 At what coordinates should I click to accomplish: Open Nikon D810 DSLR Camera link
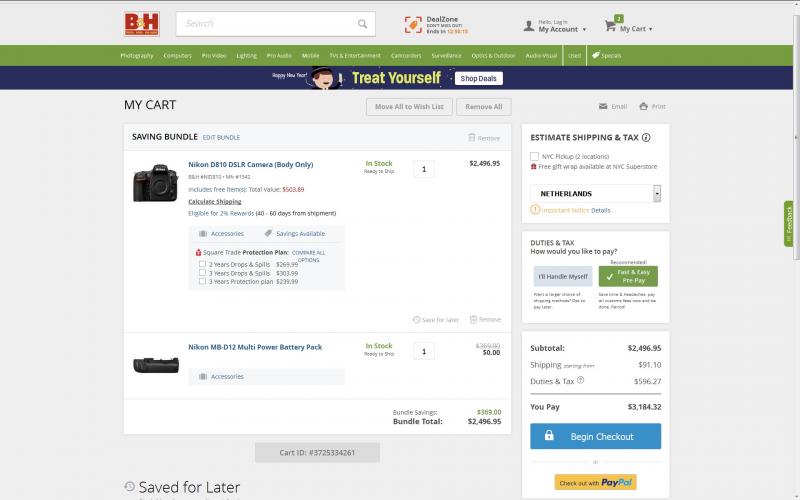251,164
